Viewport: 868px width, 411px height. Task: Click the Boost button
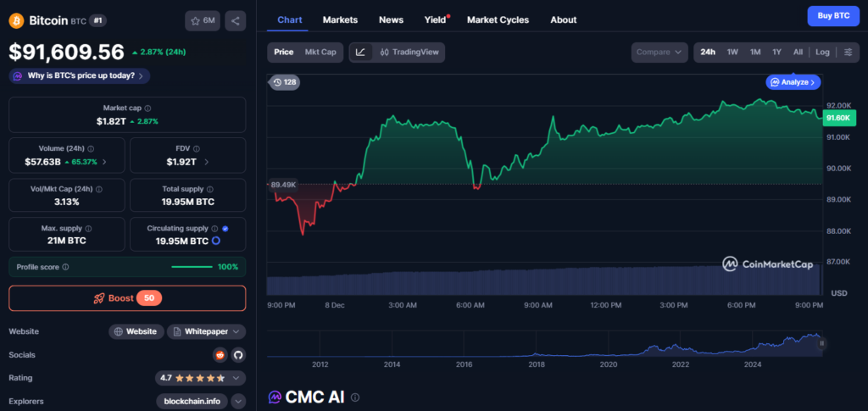click(127, 298)
